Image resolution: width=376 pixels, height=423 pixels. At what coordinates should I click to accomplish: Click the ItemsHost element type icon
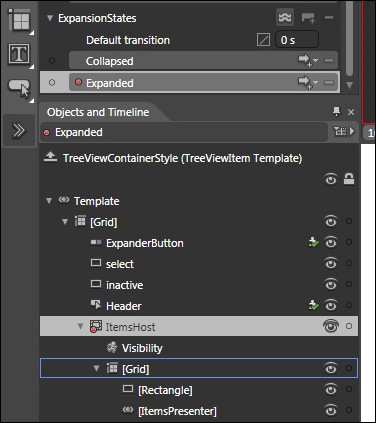[96, 327]
